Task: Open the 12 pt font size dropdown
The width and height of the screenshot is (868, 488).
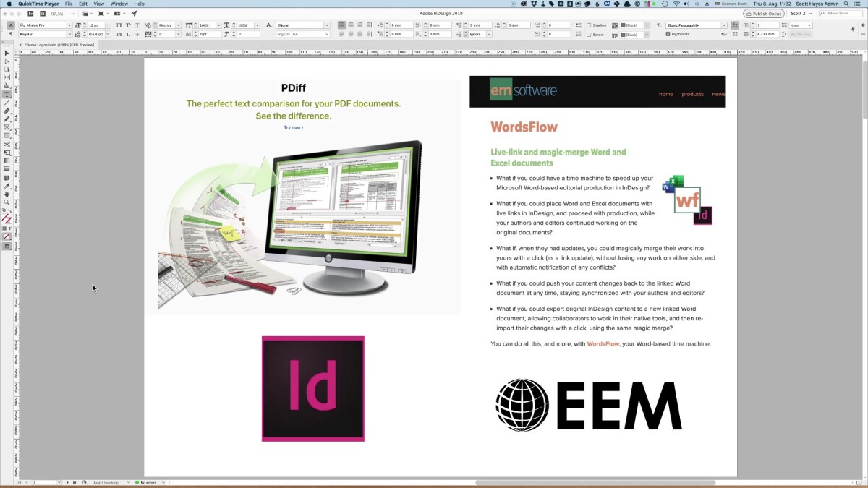Action: coord(108,25)
